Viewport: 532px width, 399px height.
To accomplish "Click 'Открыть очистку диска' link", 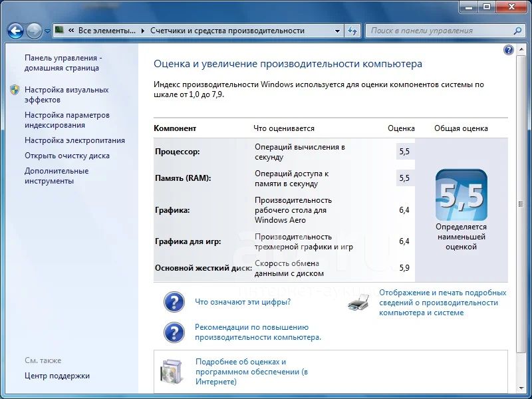I will (67, 156).
